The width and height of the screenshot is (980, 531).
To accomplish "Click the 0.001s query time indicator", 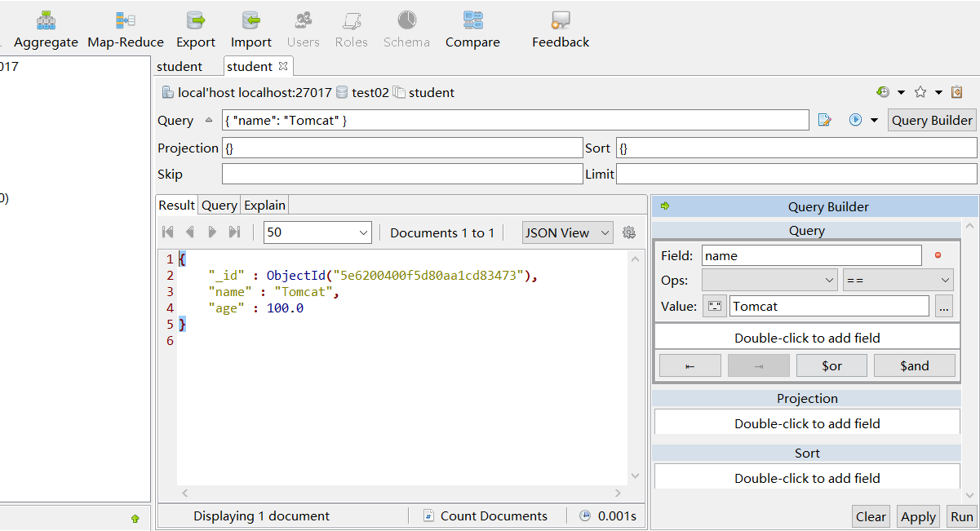I will (x=608, y=516).
